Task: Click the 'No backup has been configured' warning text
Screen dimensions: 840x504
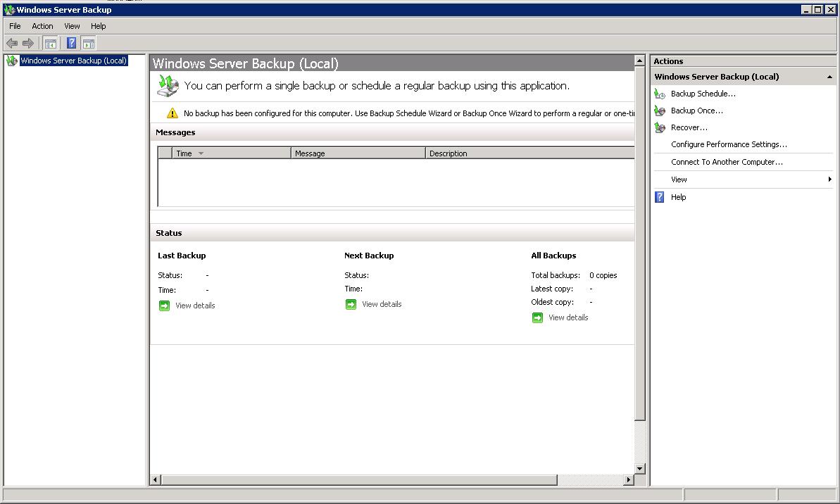Action: pyautogui.click(x=409, y=113)
